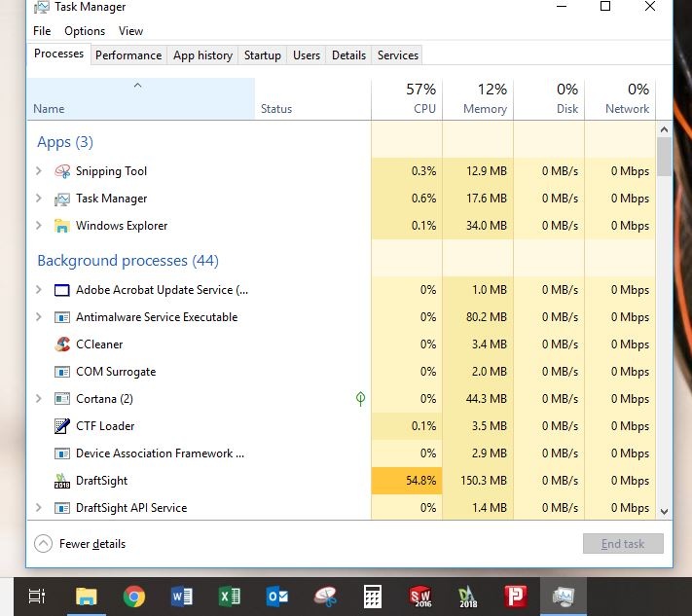The image size is (692, 616).
Task: Expand the DraftSight API Service group
Action: point(39,508)
